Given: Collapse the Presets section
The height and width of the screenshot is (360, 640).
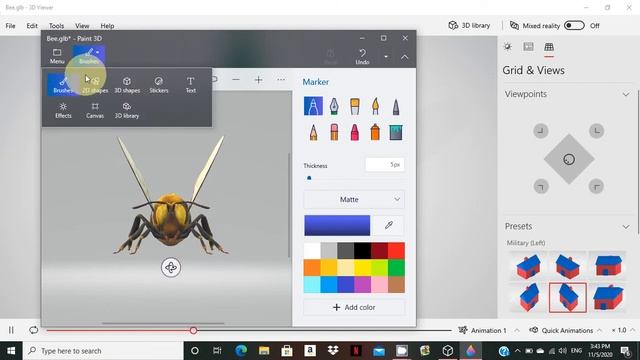Looking at the screenshot, I should [x=626, y=227].
